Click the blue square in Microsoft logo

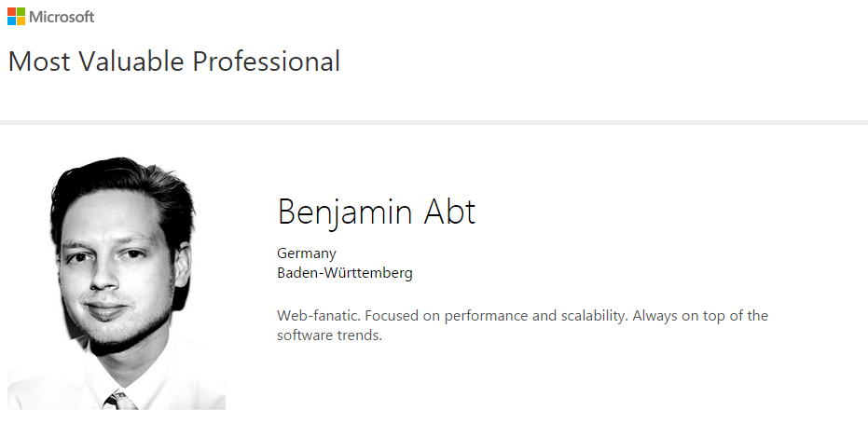click(x=12, y=21)
